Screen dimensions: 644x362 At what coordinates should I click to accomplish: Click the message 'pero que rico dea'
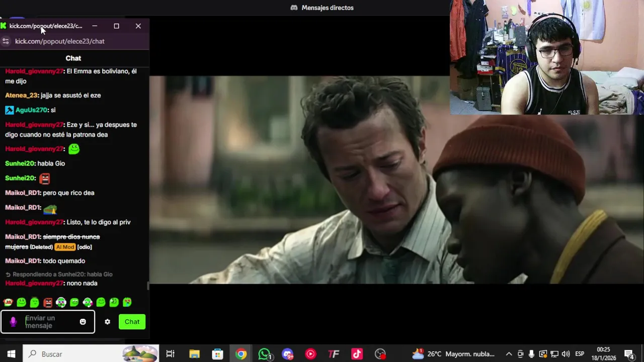point(68,193)
